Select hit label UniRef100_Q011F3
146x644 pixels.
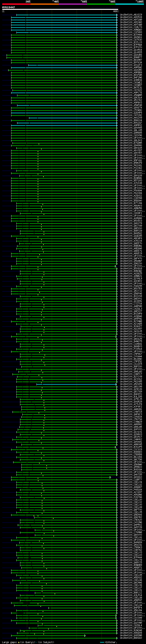pos(131,65)
